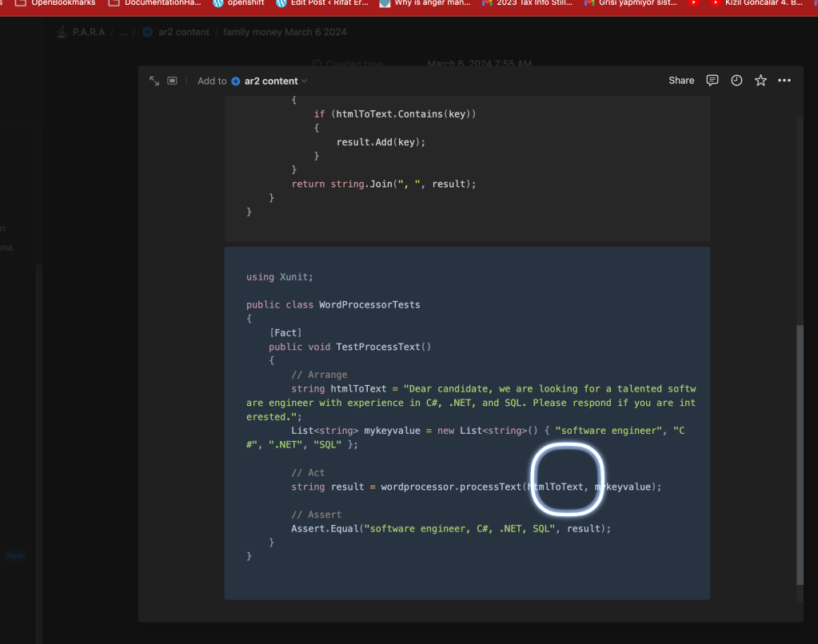
Task: Open the openshift bookmark
Action: tap(238, 3)
